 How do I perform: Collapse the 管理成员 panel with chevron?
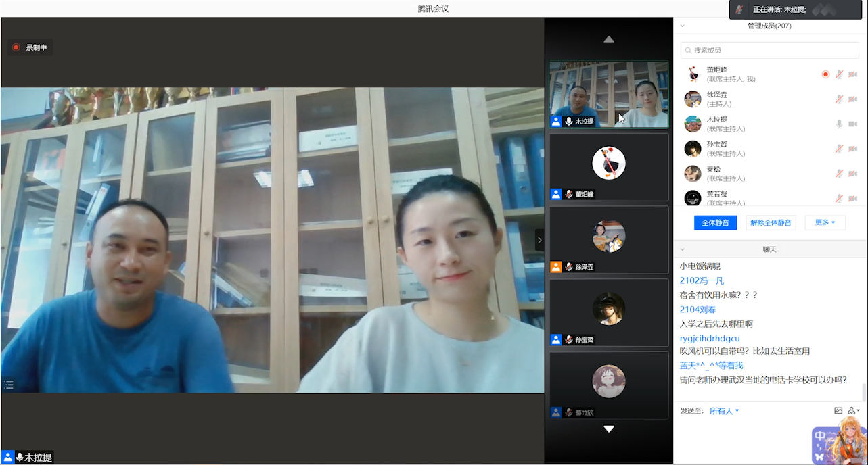point(682,26)
